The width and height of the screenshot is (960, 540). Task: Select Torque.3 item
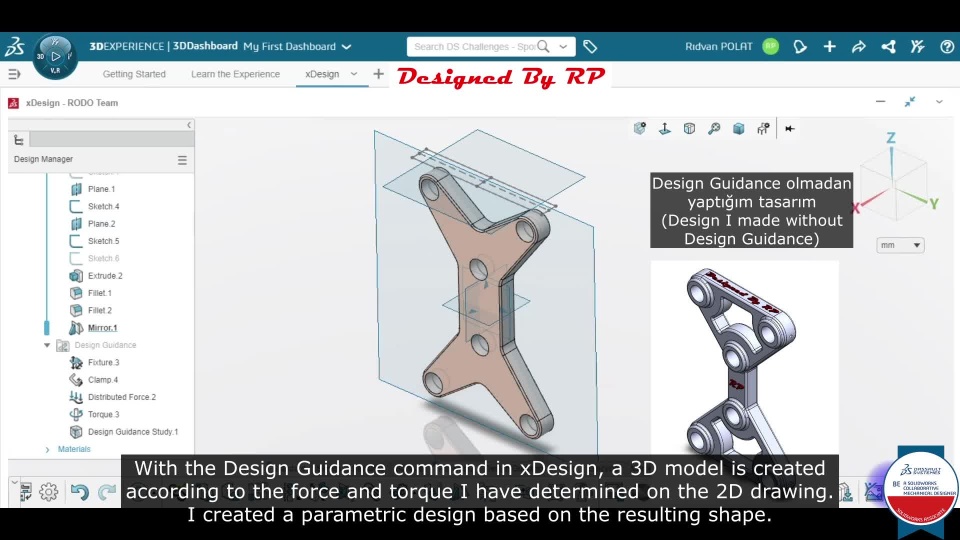tap(103, 414)
